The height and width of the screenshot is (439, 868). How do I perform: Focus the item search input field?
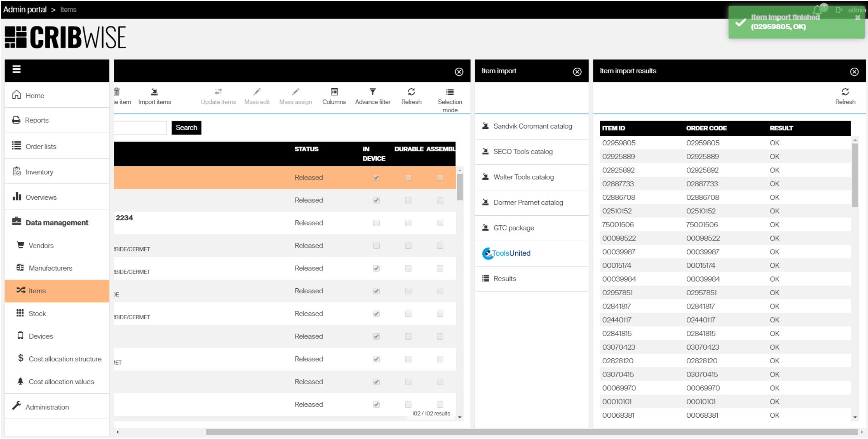(x=140, y=128)
